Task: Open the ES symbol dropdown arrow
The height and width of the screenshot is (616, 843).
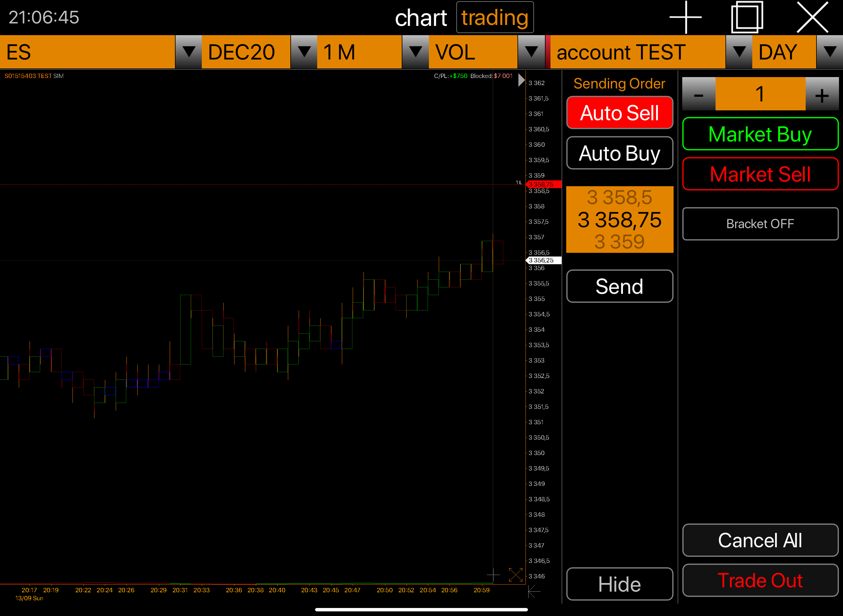Action: pyautogui.click(x=189, y=52)
